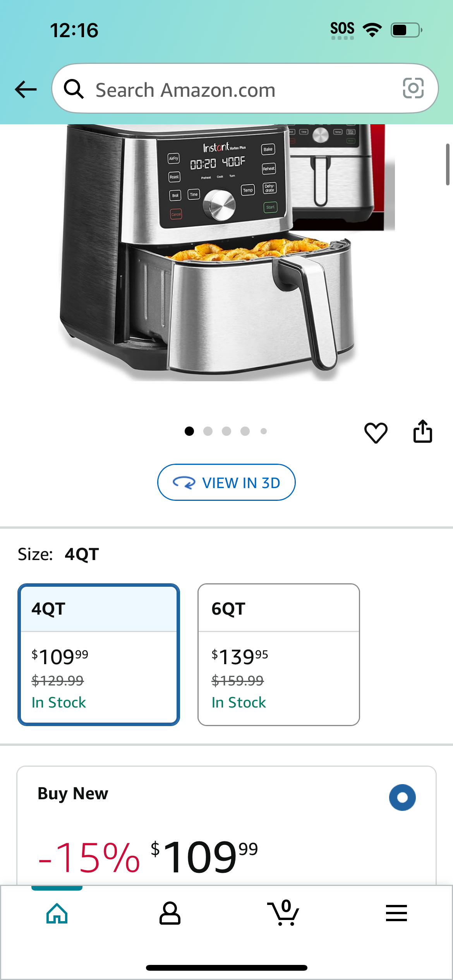Open the account profile icon
Screen dimensions: 453x980
click(170, 913)
